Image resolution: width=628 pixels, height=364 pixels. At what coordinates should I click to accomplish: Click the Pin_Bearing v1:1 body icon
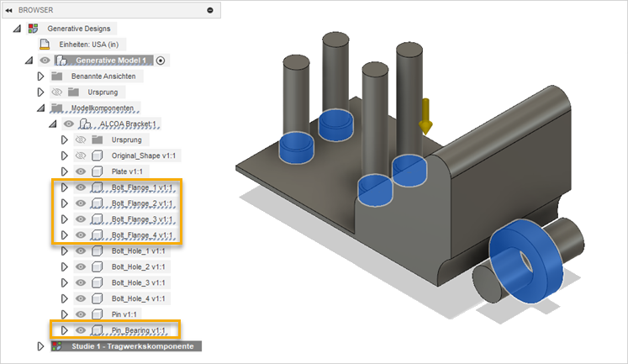(x=97, y=330)
